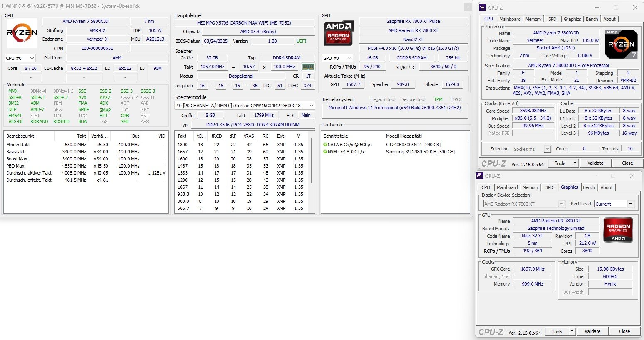Open the Bench tab in the upper CPU-Z window
The image size is (644, 340).
592,19
